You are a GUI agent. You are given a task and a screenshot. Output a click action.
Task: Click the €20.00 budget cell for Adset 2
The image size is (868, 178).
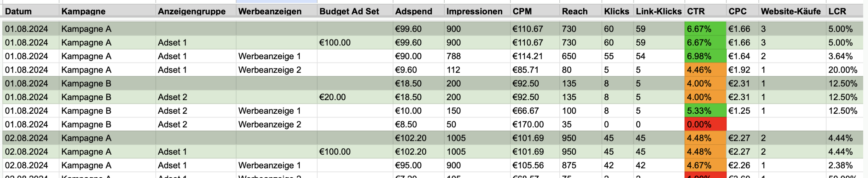(355, 97)
